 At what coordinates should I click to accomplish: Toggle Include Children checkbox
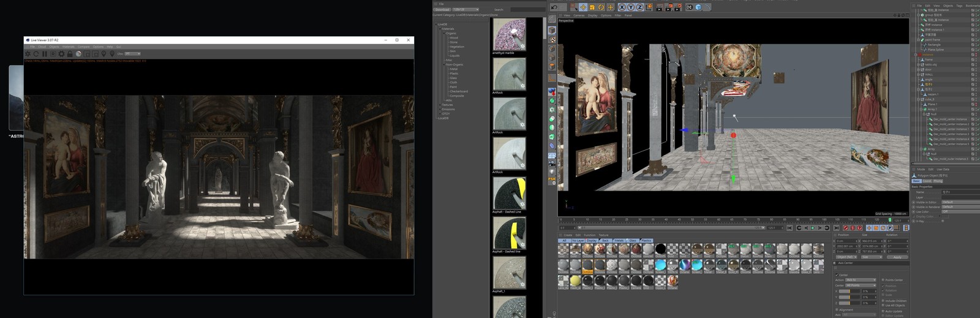click(x=883, y=301)
